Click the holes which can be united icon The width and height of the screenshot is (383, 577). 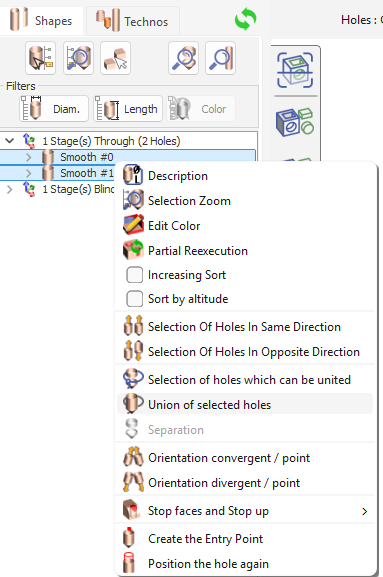[x=133, y=379]
